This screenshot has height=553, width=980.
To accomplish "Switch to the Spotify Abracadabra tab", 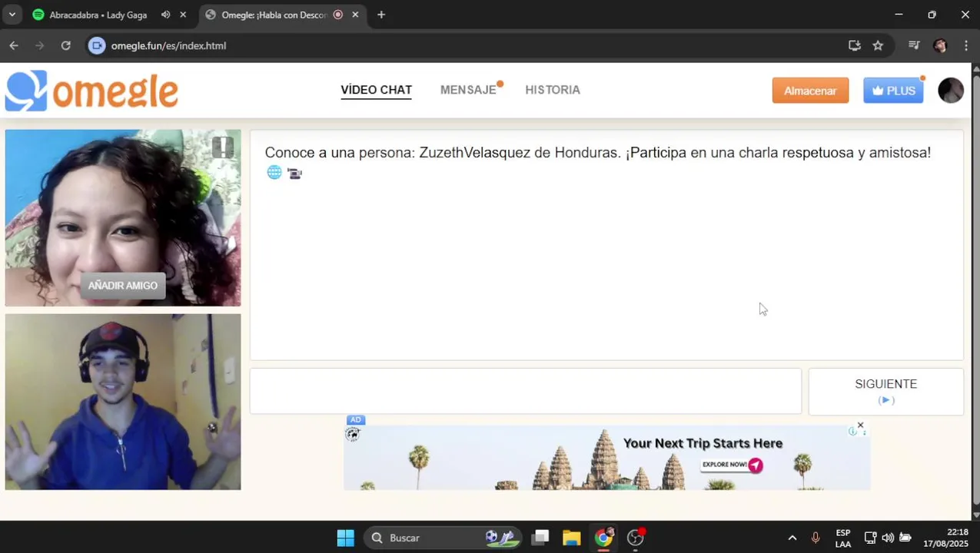I will (98, 15).
